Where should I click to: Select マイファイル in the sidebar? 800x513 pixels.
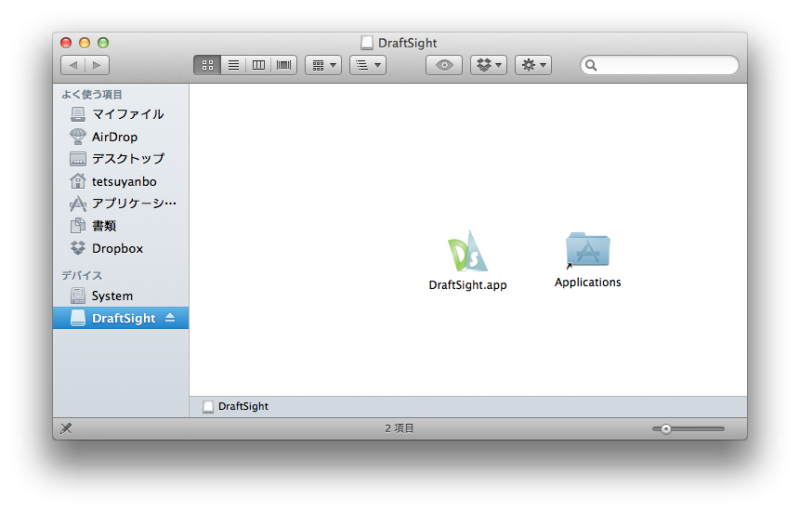pyautogui.click(x=121, y=114)
